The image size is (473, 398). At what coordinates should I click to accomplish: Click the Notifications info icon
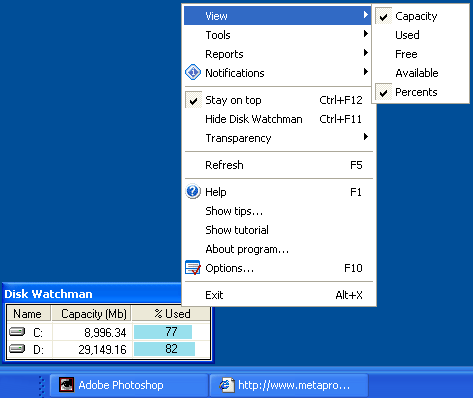[x=193, y=72]
